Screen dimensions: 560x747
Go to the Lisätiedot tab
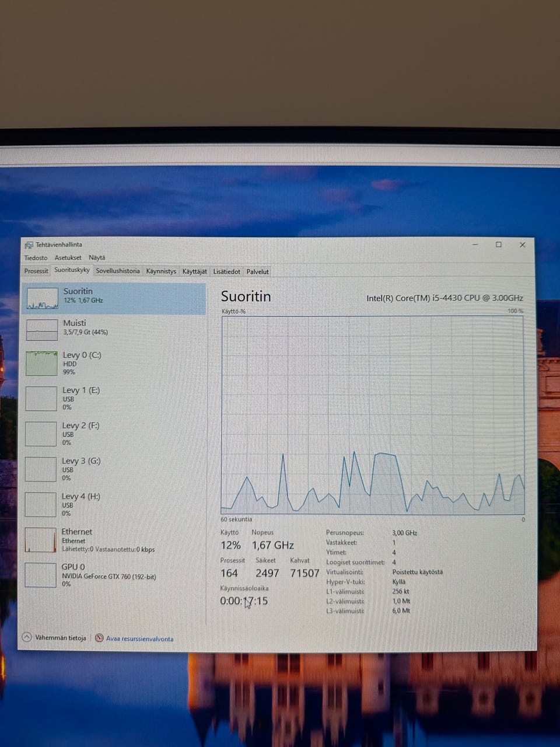[x=226, y=271]
